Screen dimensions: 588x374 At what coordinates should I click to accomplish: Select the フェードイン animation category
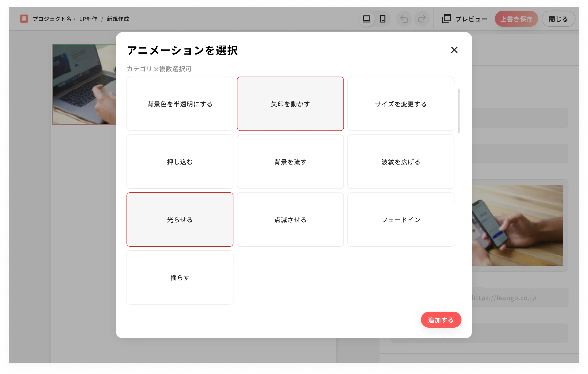click(400, 220)
